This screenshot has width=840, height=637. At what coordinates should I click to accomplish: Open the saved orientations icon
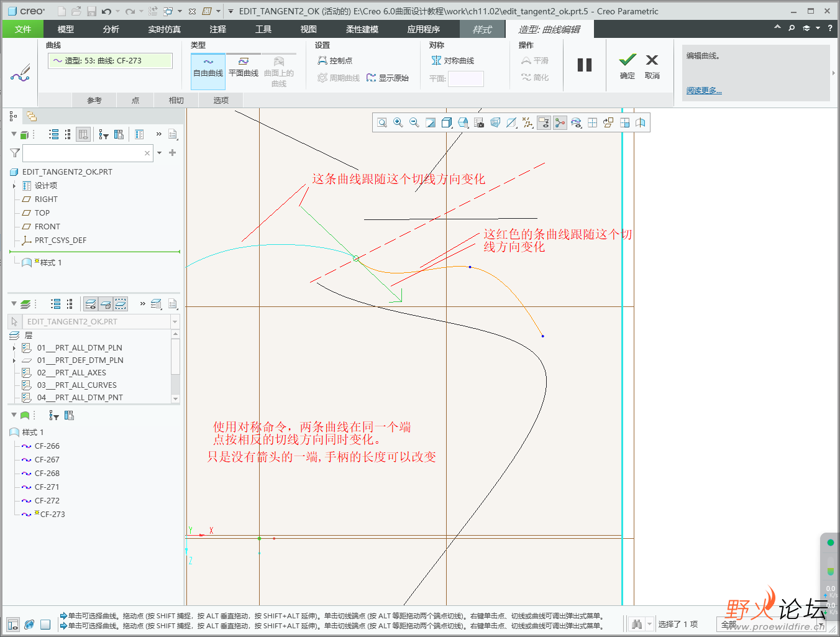click(463, 123)
